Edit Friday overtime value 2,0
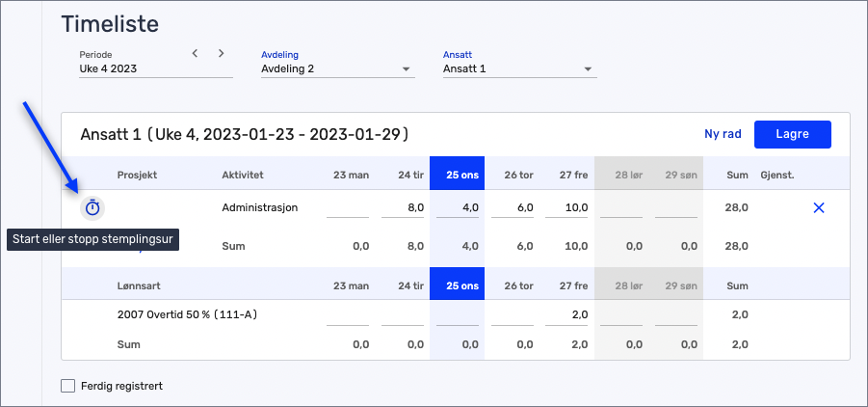Screen dimensions: 868x407 566,314
